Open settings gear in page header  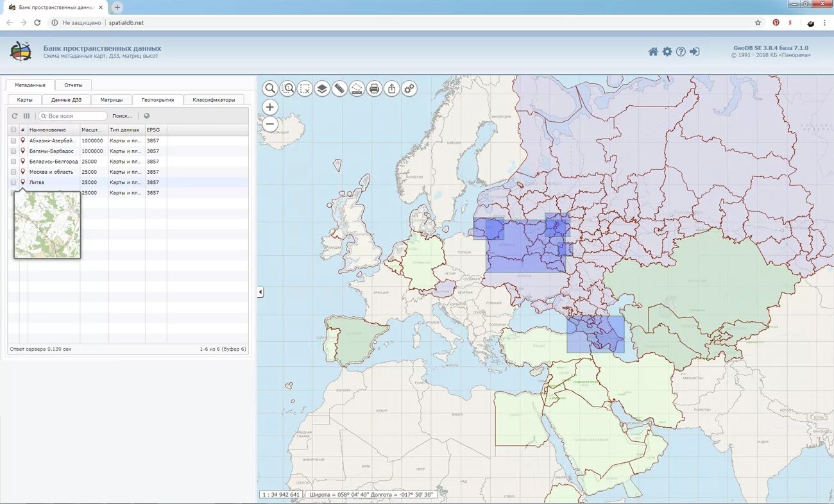[x=667, y=51]
